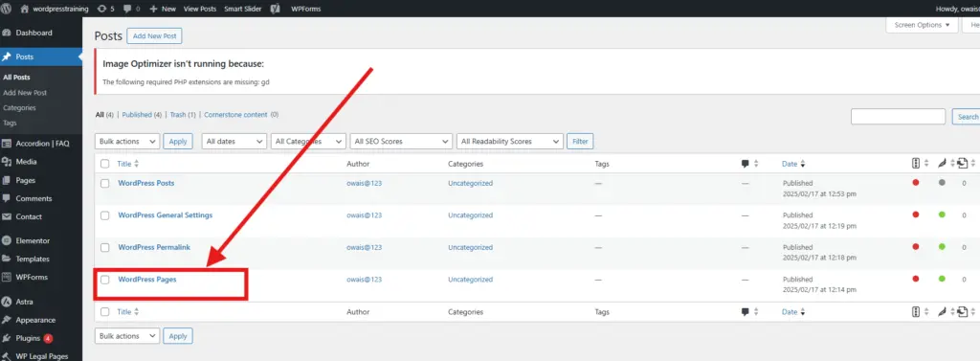Expand Screen Options panel
Image resolution: width=980 pixels, height=361 pixels.
point(922,25)
